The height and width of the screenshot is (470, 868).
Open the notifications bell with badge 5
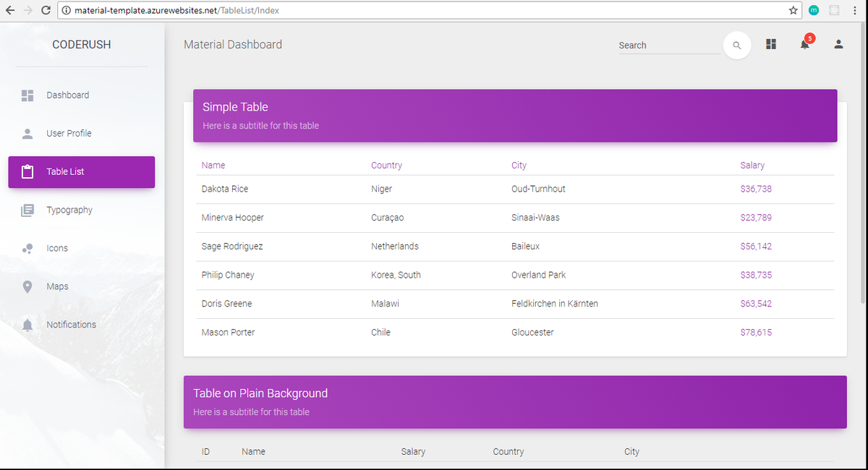(x=804, y=44)
